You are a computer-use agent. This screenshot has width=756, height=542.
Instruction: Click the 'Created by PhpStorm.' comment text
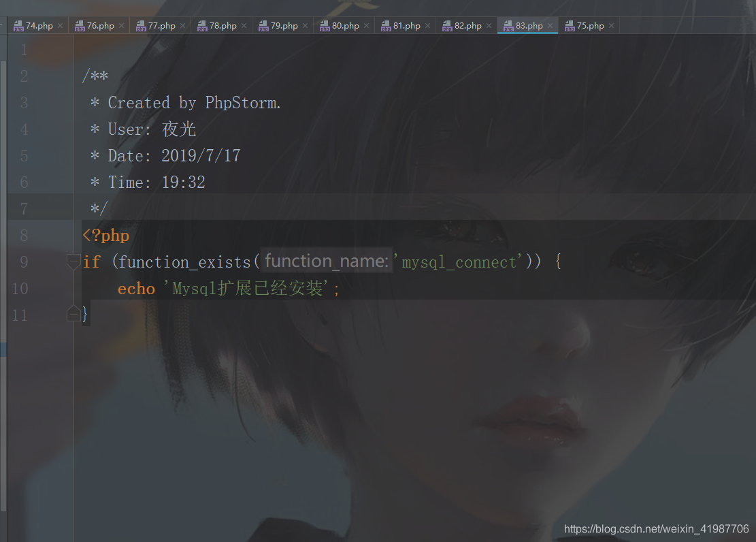click(195, 103)
